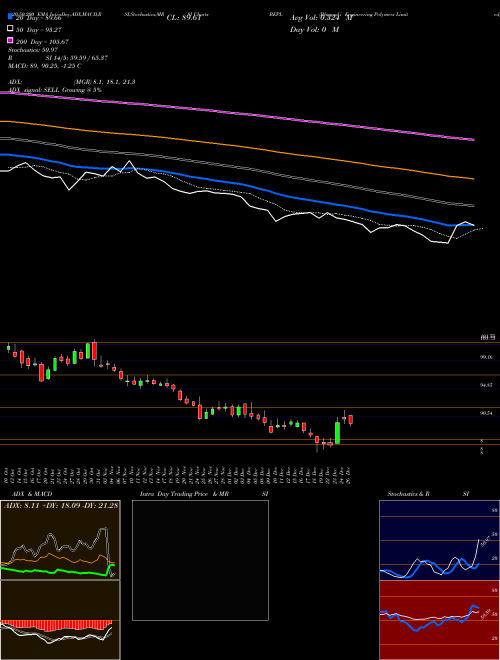500x660 pixels.
Task: Open the empty Intra Day Trading Price panel
Action: point(200,560)
